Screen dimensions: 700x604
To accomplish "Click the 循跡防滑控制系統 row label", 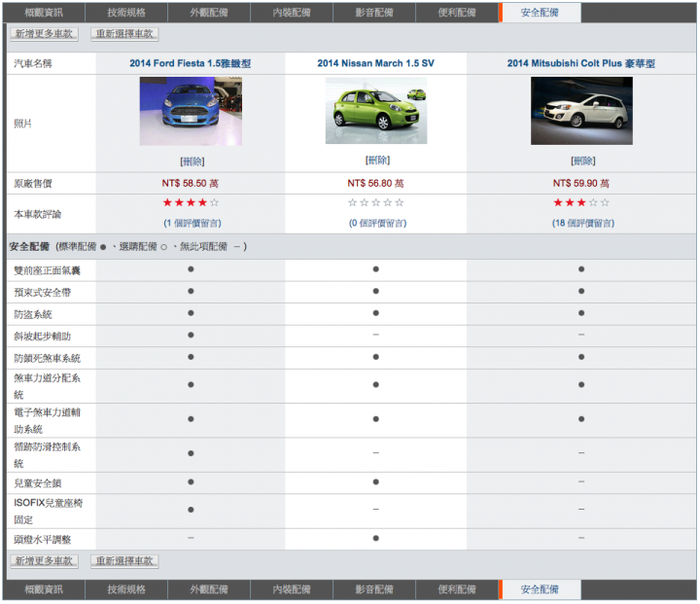I will click(x=47, y=455).
